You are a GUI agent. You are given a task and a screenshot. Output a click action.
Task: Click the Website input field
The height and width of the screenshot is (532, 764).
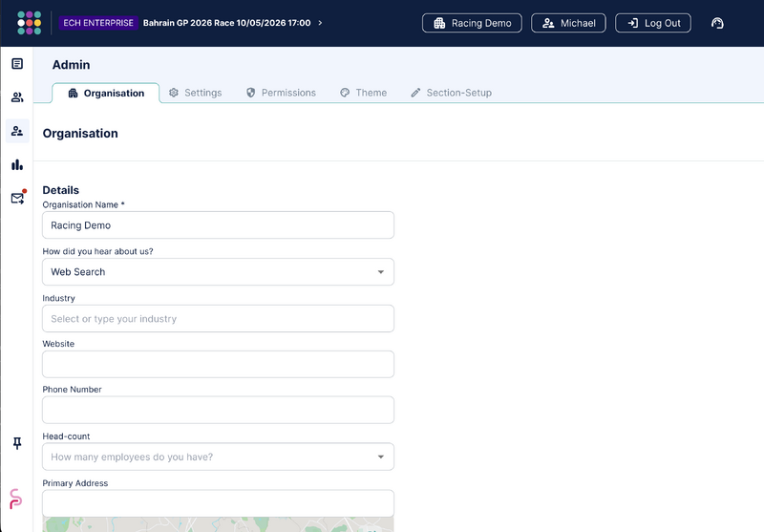click(x=218, y=364)
